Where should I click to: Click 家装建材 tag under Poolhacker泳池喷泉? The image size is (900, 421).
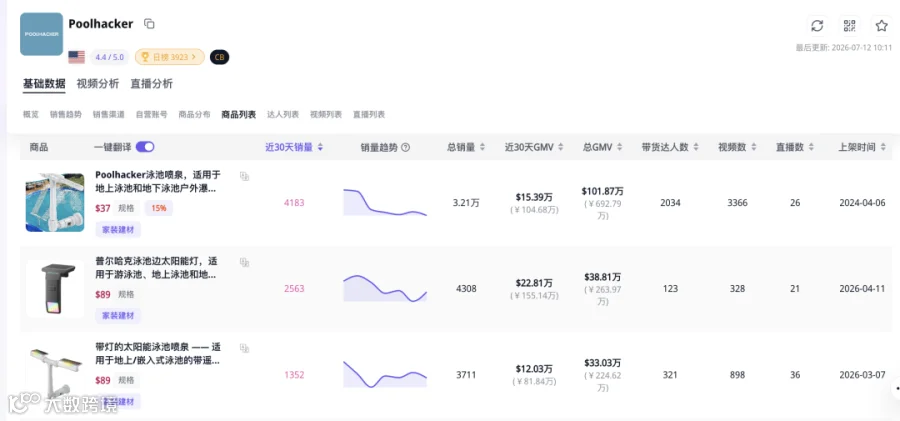pyautogui.click(x=118, y=230)
